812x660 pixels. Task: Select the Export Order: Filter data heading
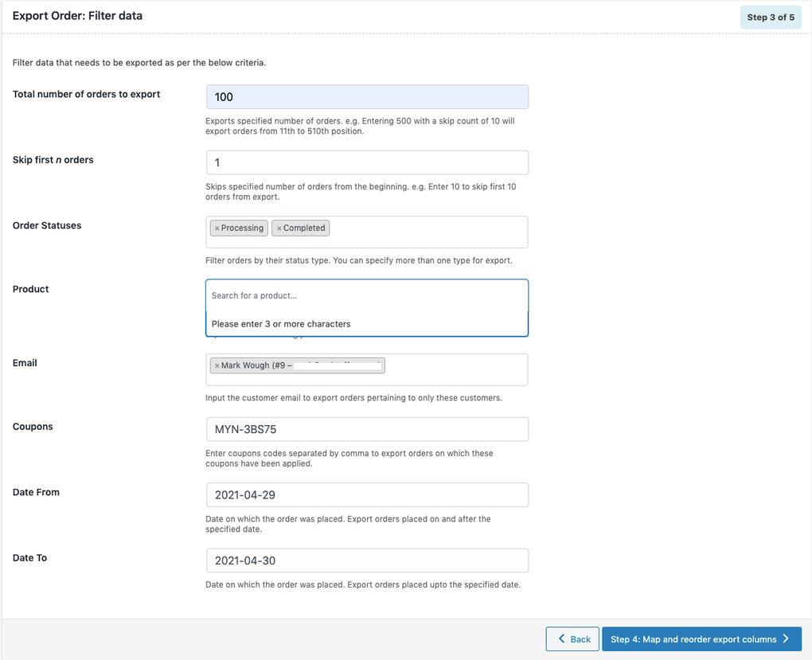(77, 15)
